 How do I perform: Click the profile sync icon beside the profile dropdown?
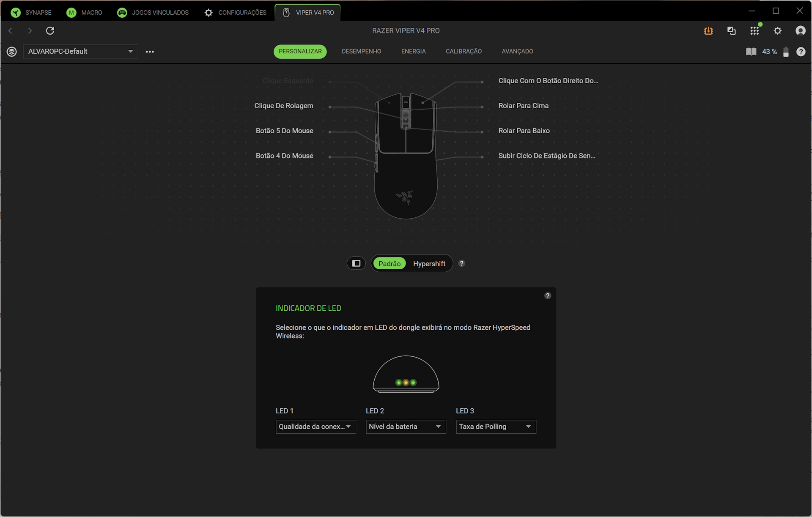coord(12,52)
